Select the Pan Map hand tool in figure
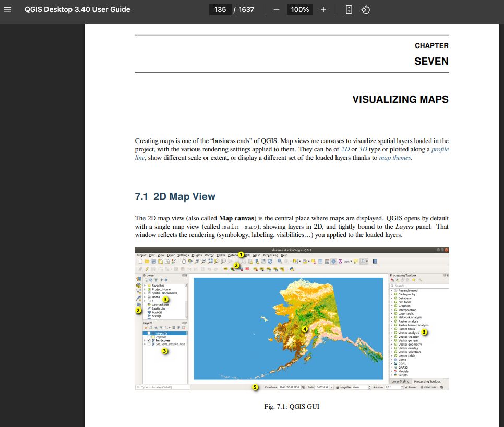The height and width of the screenshot is (427, 504). click(x=184, y=262)
